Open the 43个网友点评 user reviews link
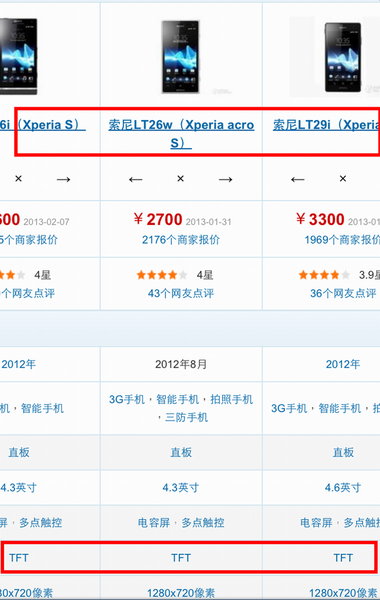This screenshot has width=380, height=600. [181, 293]
